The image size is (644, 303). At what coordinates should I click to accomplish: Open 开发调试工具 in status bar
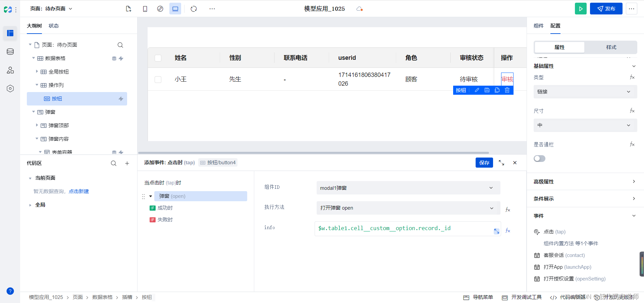coord(522,297)
